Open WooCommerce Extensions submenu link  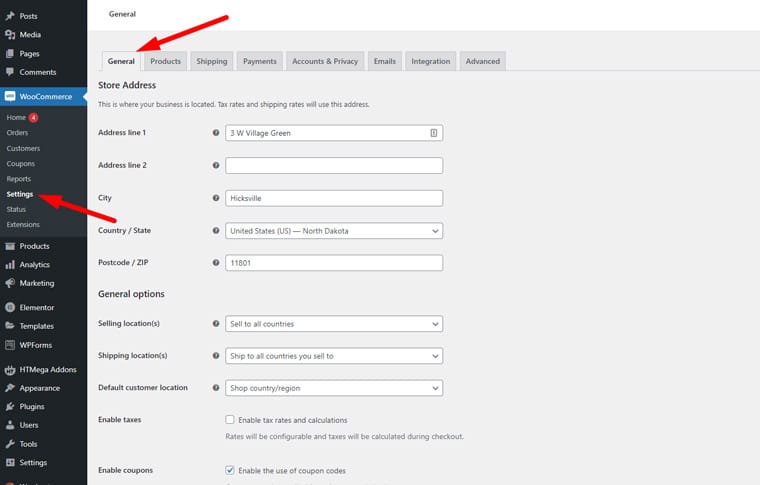pos(23,224)
